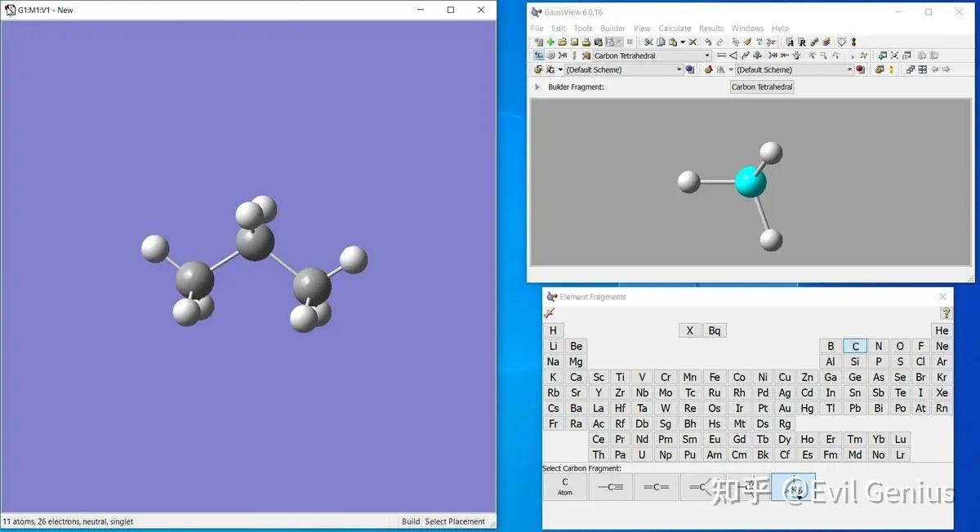Open the Calculate menu

(x=675, y=28)
